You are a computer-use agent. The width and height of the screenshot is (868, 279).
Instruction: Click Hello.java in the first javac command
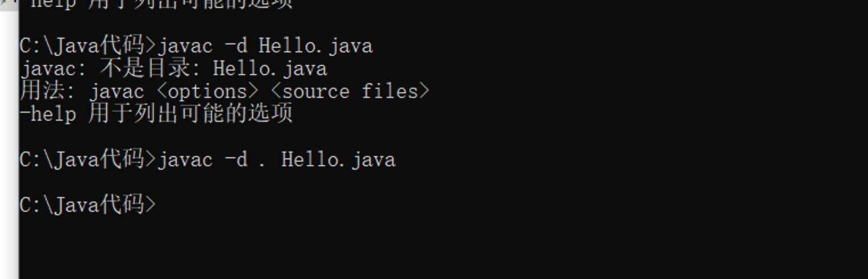pos(315,46)
